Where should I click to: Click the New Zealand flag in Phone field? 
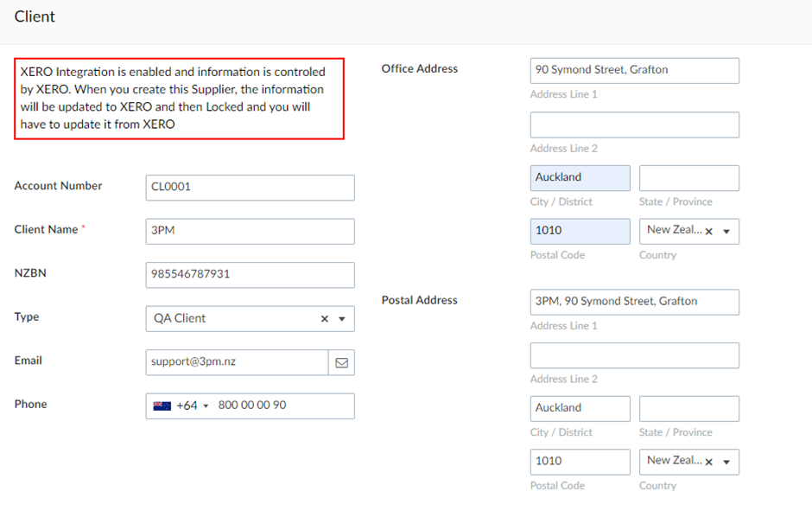point(162,406)
